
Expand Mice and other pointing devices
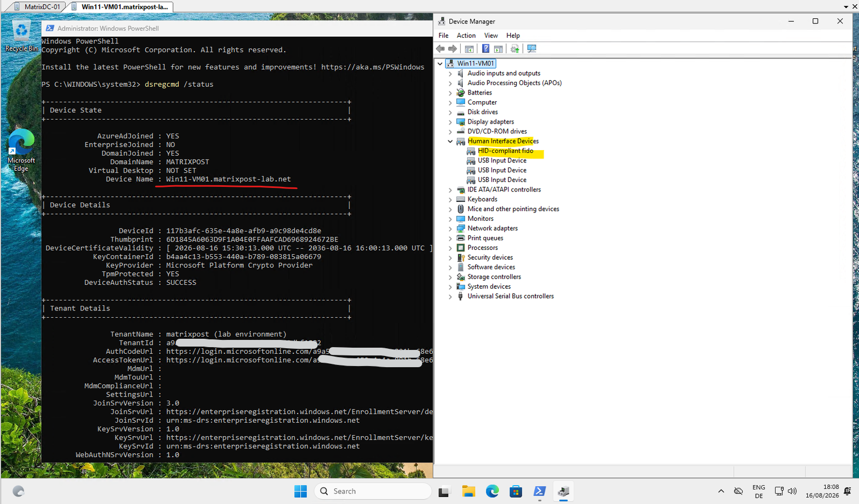[x=450, y=209]
